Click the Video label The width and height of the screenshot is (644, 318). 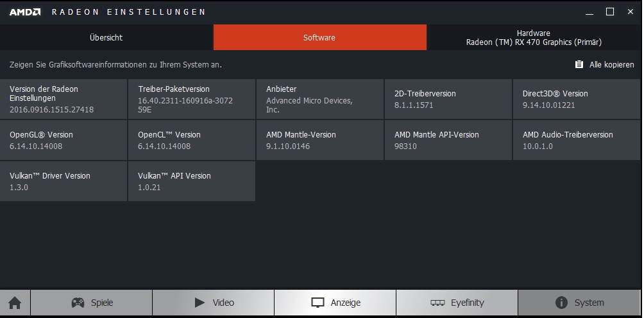tap(223, 303)
